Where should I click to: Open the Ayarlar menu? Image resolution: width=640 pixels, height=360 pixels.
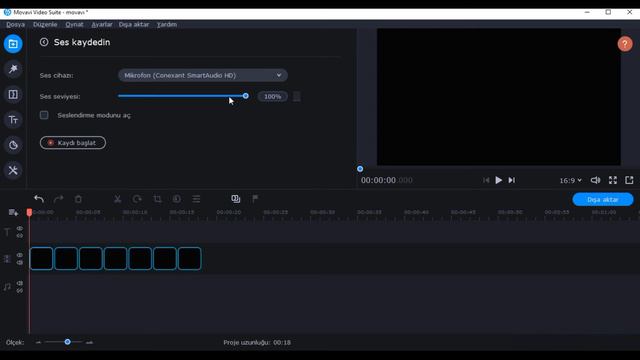pyautogui.click(x=102, y=24)
